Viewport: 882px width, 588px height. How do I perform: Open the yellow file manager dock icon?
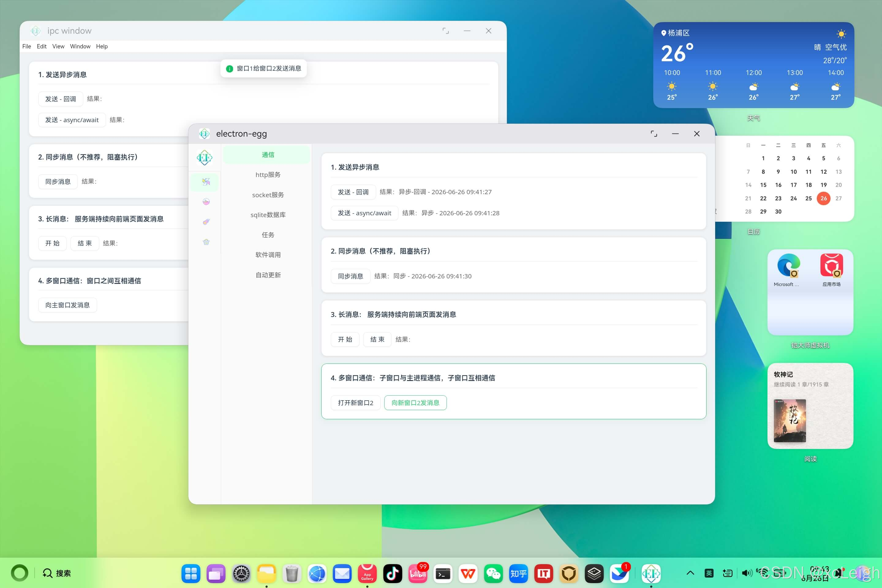point(267,573)
